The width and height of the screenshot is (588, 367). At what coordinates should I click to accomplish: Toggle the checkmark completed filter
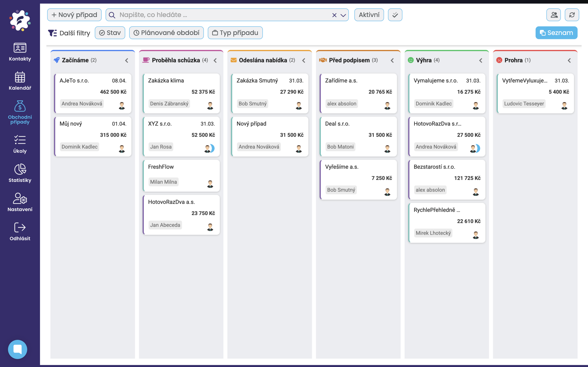[x=395, y=15]
